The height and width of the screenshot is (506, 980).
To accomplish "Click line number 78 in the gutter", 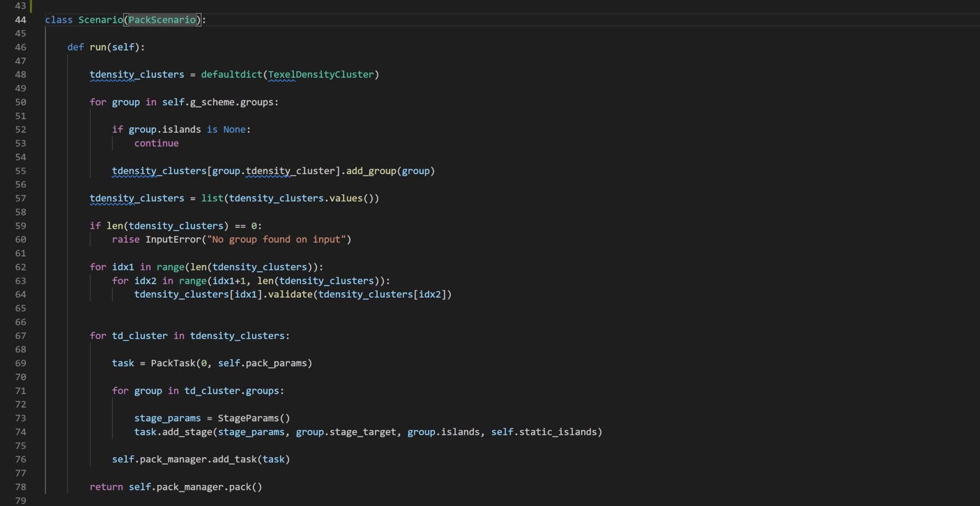I will coord(21,487).
